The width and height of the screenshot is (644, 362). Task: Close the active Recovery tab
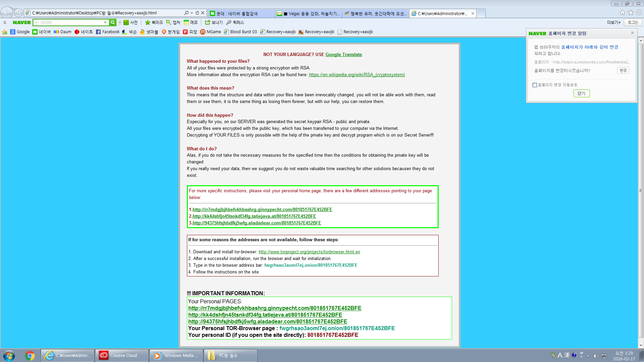coord(473,13)
